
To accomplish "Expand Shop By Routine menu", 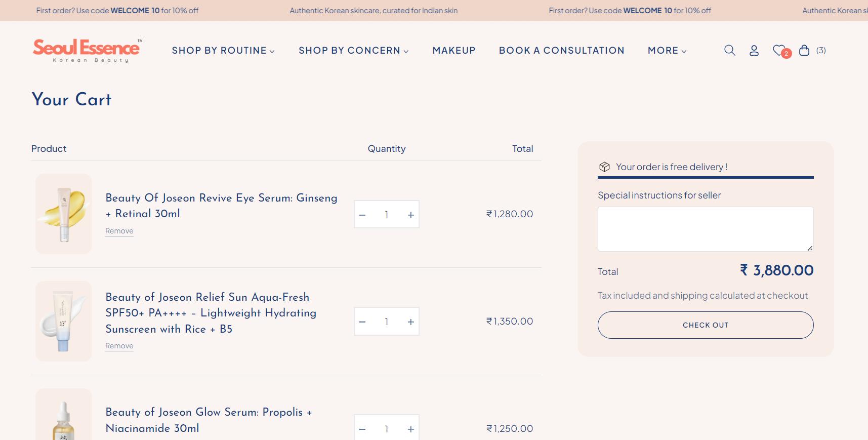I will (x=223, y=51).
